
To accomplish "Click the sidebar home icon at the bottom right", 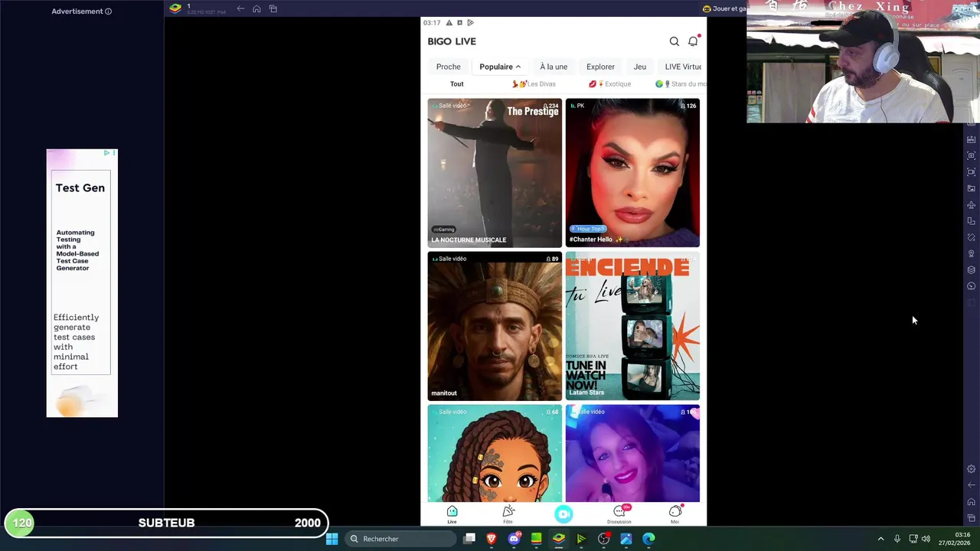I will tap(971, 502).
